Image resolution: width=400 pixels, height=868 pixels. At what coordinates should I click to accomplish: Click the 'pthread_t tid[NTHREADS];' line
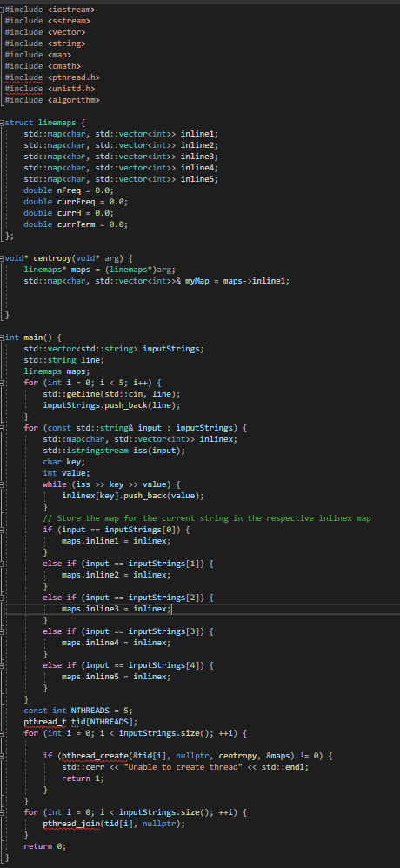click(x=81, y=722)
